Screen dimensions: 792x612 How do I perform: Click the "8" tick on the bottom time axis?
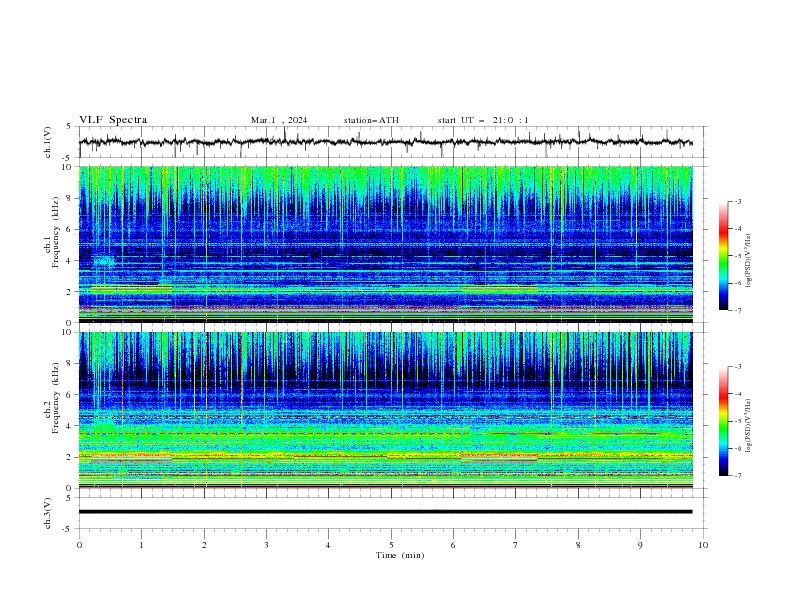[578, 545]
